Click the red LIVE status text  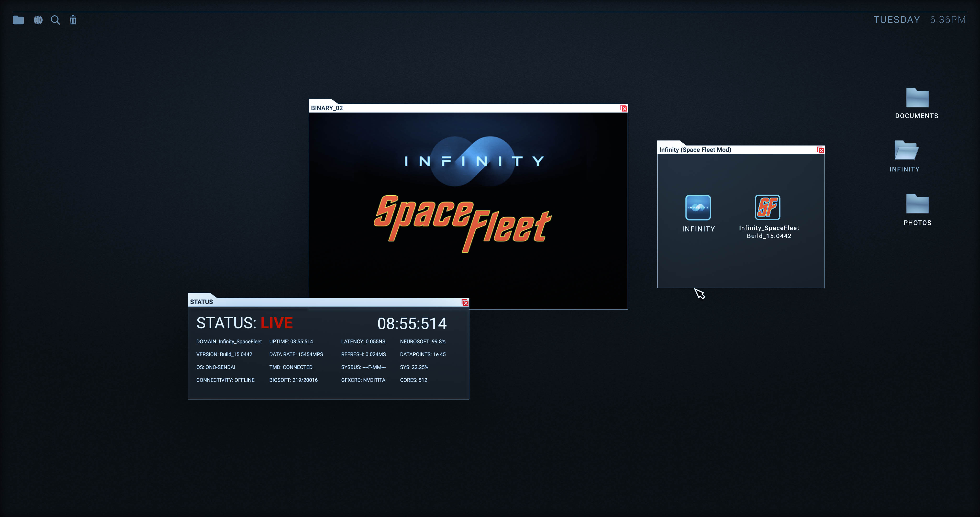point(277,323)
